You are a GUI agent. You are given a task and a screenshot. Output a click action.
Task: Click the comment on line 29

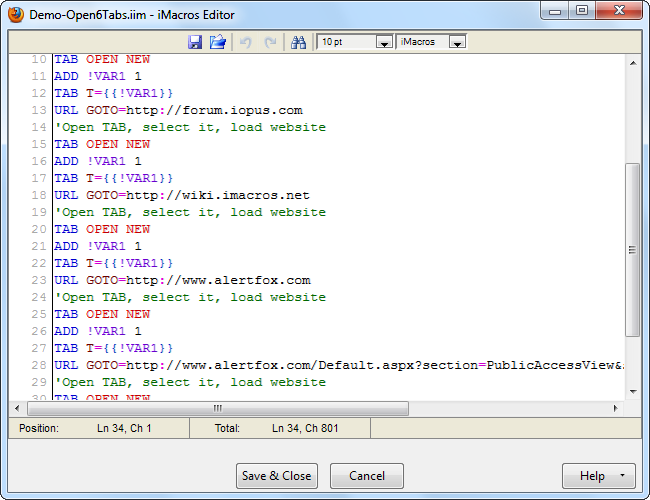click(190, 382)
